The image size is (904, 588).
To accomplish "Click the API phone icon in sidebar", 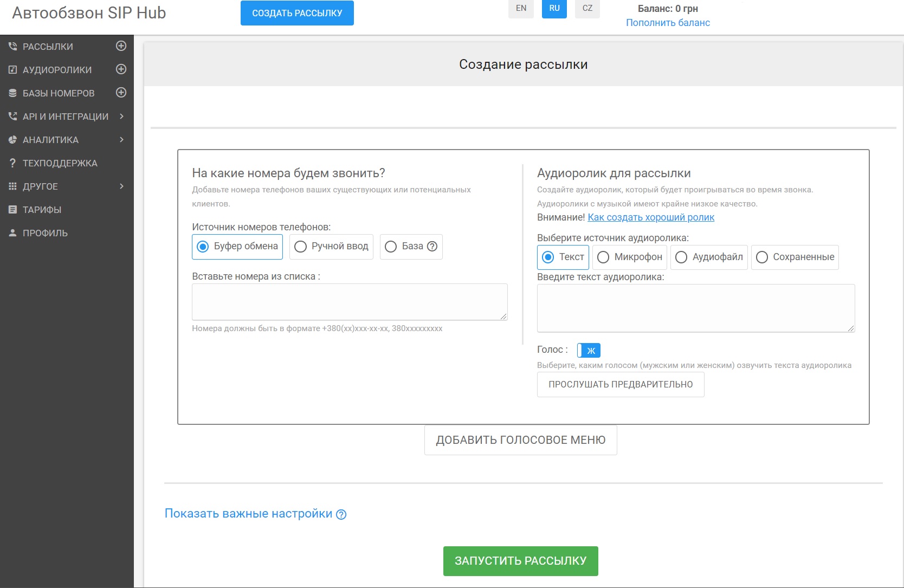I will click(x=13, y=117).
